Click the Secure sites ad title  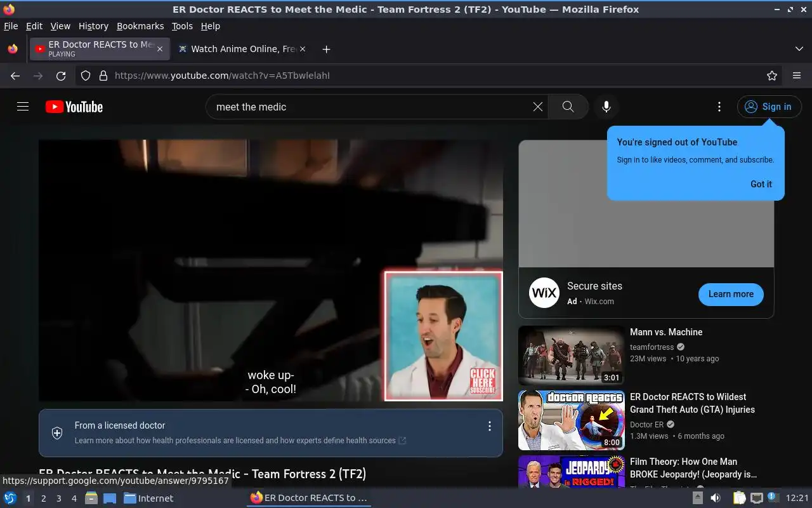coord(594,286)
